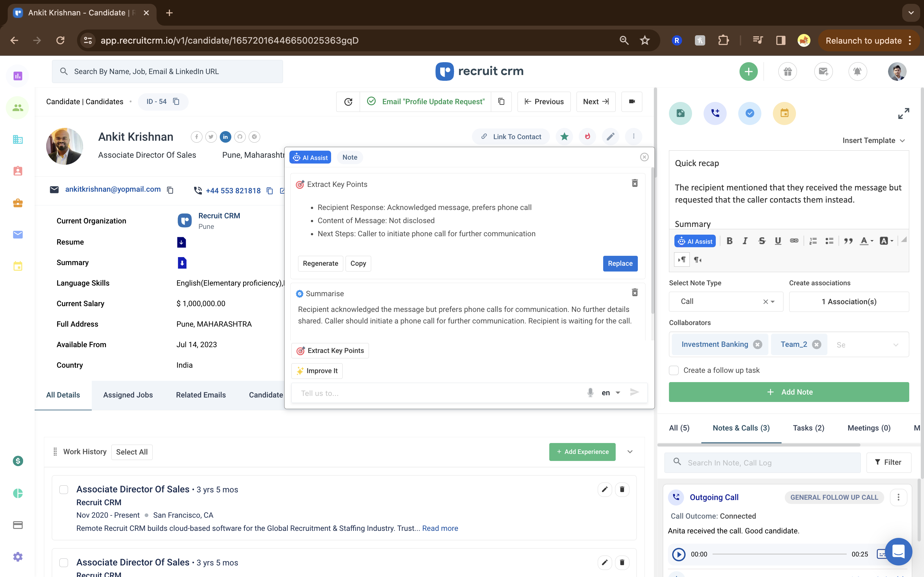
Task: Open the Calendar icon in sidebar
Action: tap(18, 266)
